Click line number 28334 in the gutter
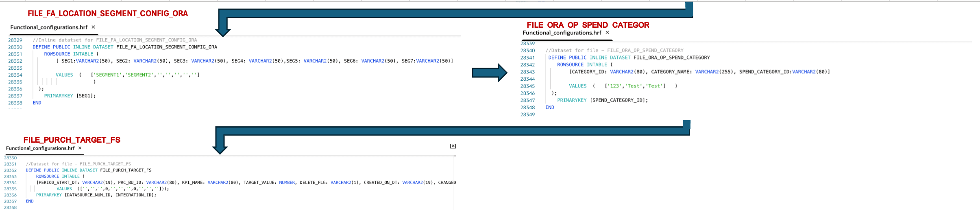This screenshot has height=216, width=980. [x=15, y=75]
